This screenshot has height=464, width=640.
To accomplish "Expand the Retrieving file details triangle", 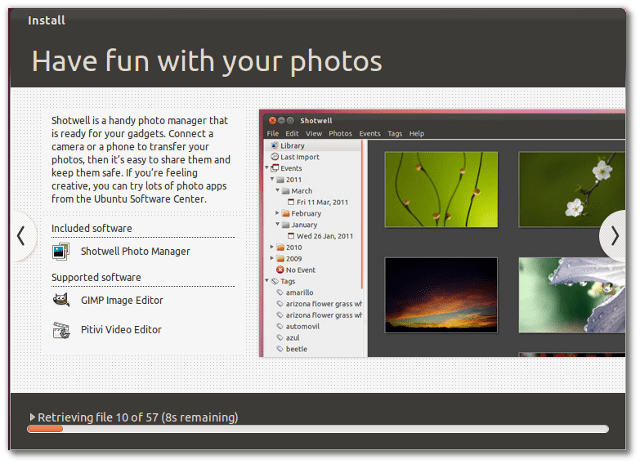I will [32, 417].
